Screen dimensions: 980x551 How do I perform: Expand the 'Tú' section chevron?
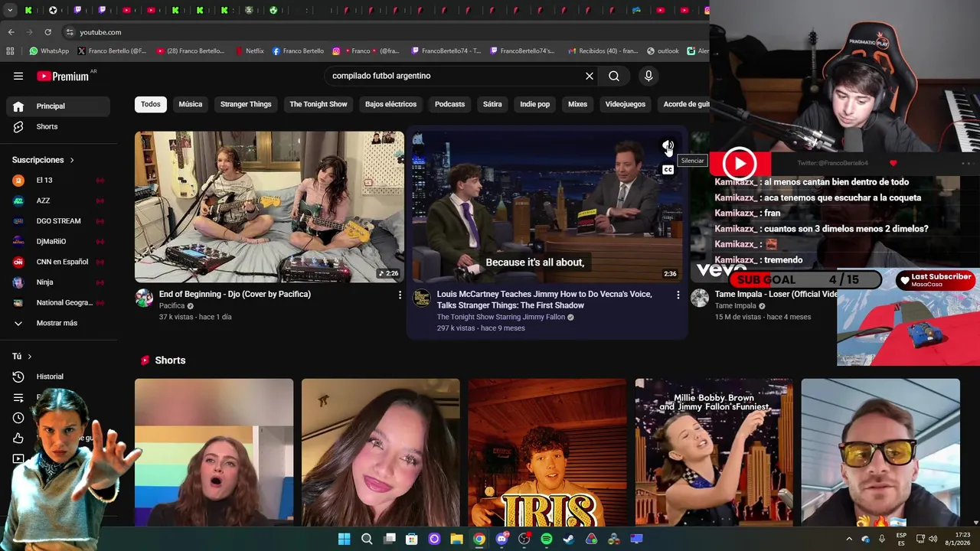(30, 357)
